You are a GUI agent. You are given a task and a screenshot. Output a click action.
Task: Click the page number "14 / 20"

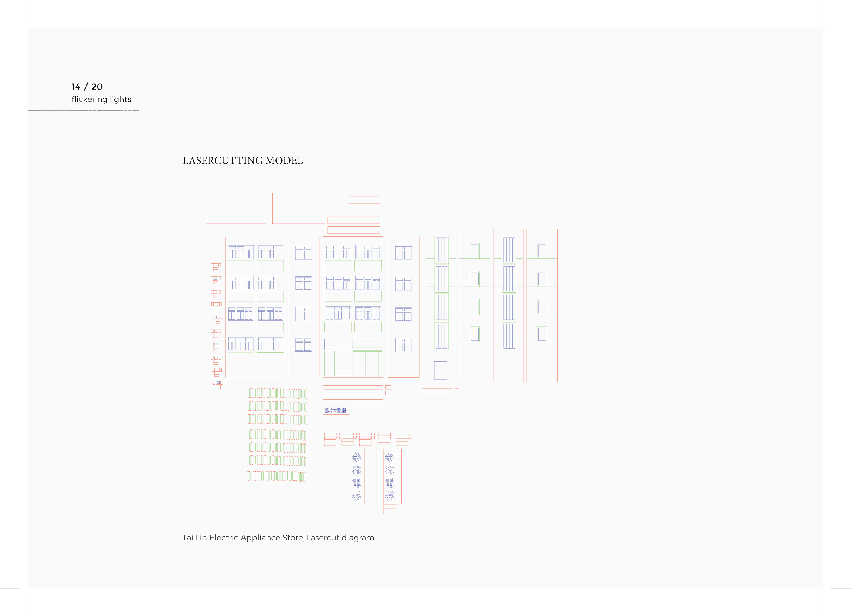pyautogui.click(x=87, y=87)
